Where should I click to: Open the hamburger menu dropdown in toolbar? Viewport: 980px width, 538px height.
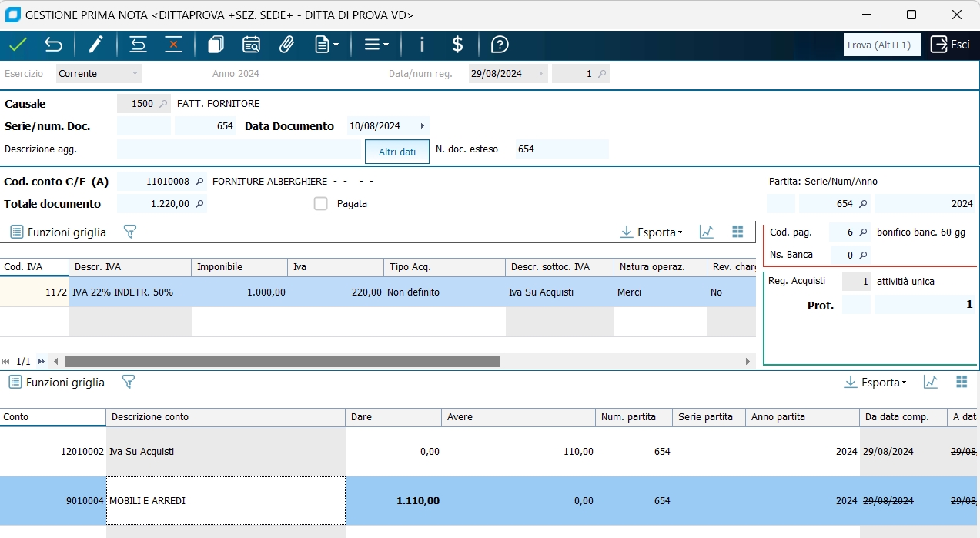376,45
